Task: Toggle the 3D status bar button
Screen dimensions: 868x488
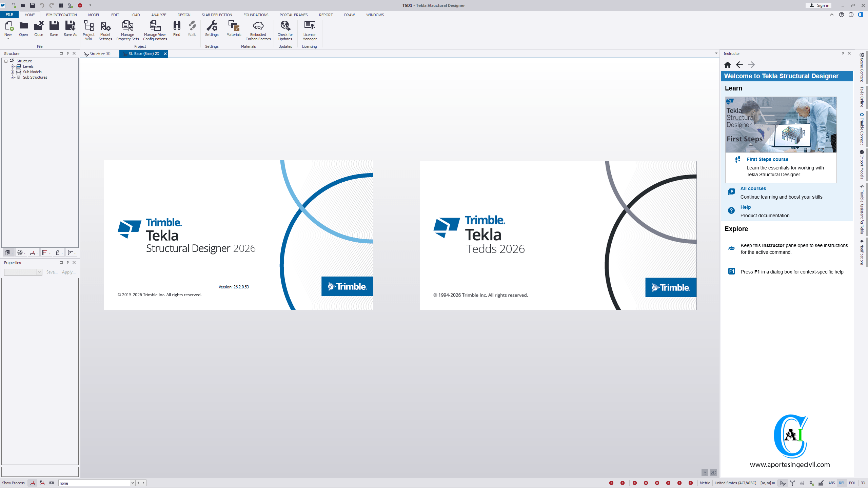Action: coord(863,483)
